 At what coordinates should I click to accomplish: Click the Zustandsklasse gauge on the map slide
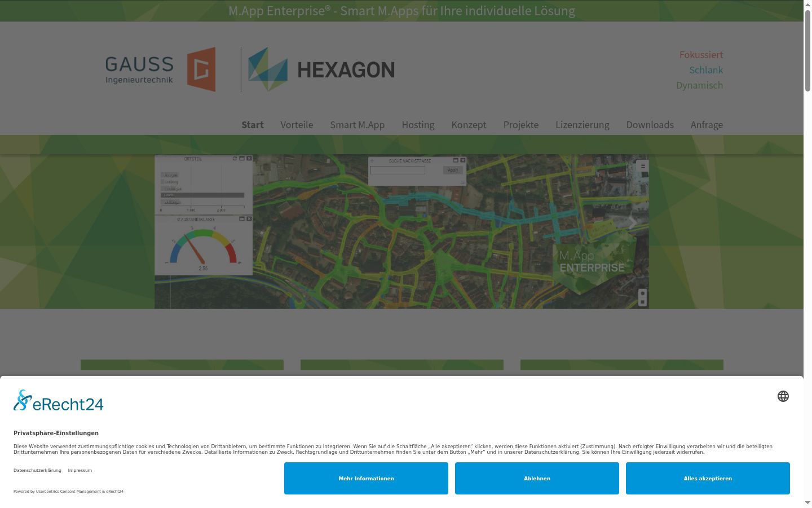click(x=203, y=246)
